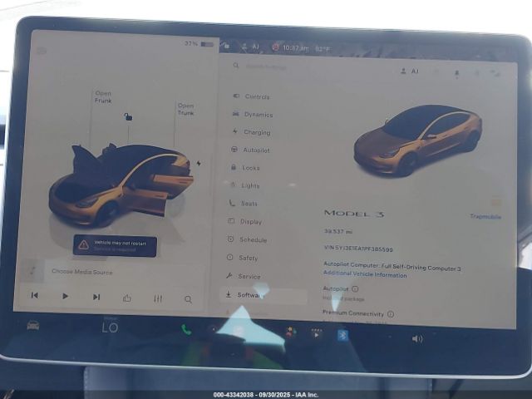Select Charging in the settings menu
This screenshot has height=399, width=532.
[256, 132]
